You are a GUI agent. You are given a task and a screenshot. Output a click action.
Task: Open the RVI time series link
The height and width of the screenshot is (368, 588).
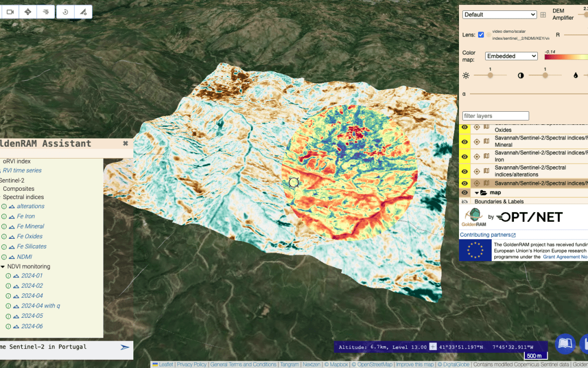coord(22,171)
